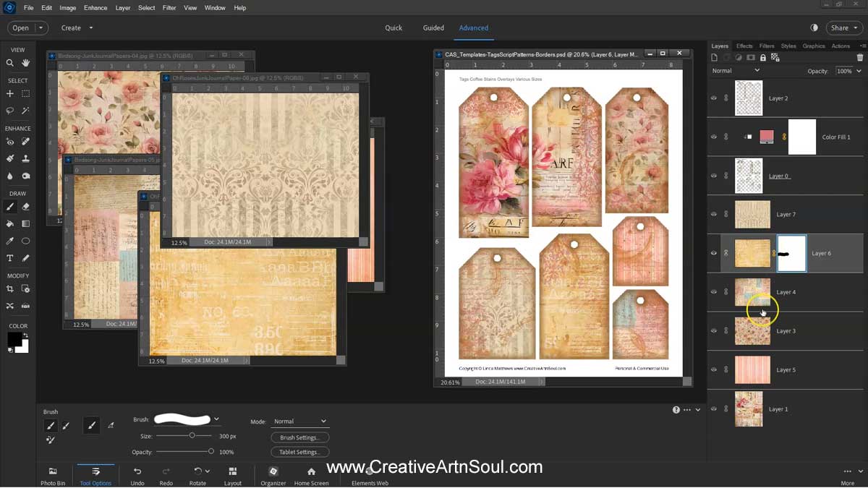The image size is (868, 488).
Task: Select the Type tool
Action: 9,257
